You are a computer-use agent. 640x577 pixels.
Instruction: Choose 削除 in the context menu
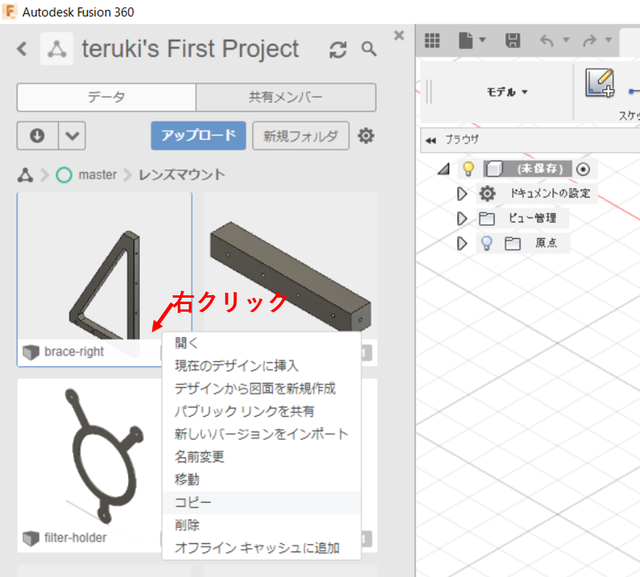[x=261, y=525]
